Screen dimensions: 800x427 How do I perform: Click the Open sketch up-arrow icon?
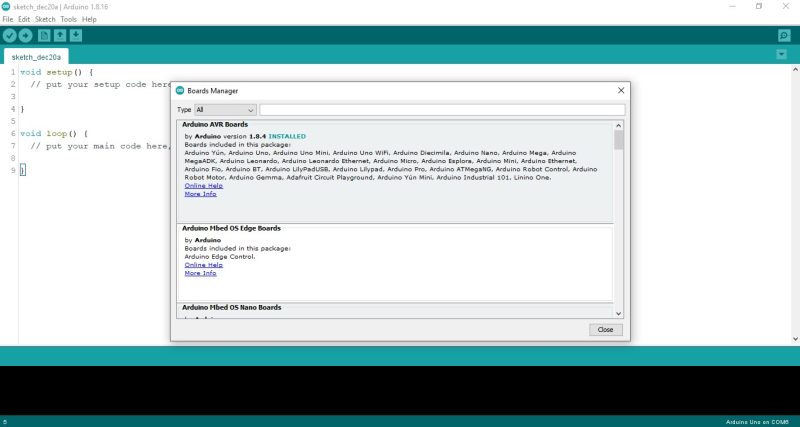pos(61,35)
